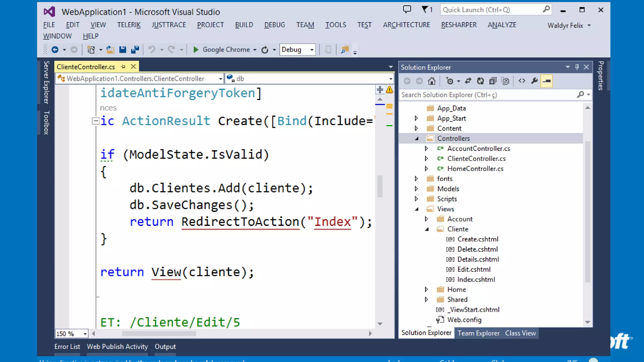Switch to the Team Explorer tab

[478, 333]
